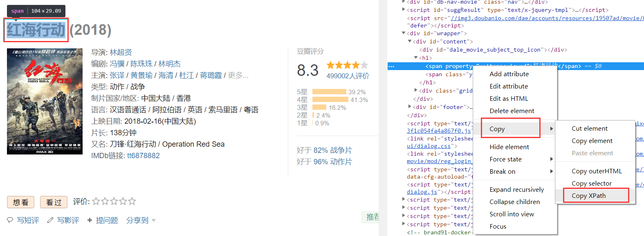Click the 4星 rating bar
The image size is (644, 236).
[x=330, y=100]
